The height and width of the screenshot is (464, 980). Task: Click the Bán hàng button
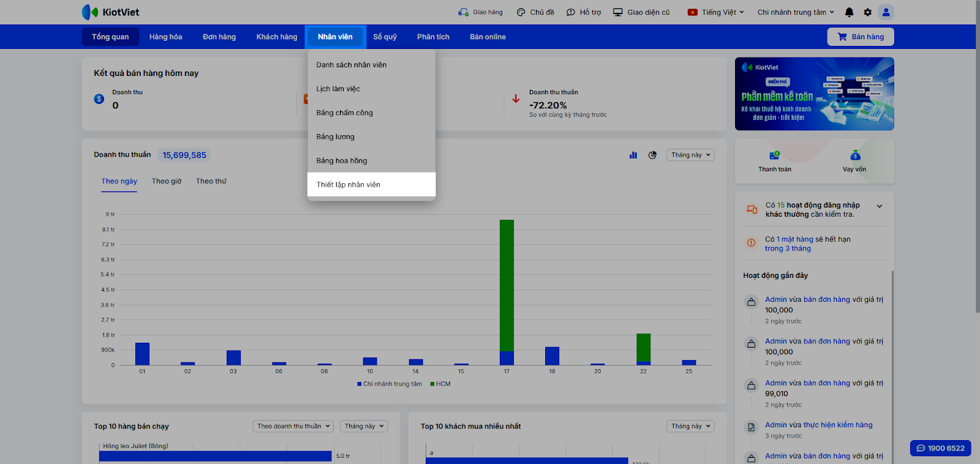pyautogui.click(x=860, y=37)
